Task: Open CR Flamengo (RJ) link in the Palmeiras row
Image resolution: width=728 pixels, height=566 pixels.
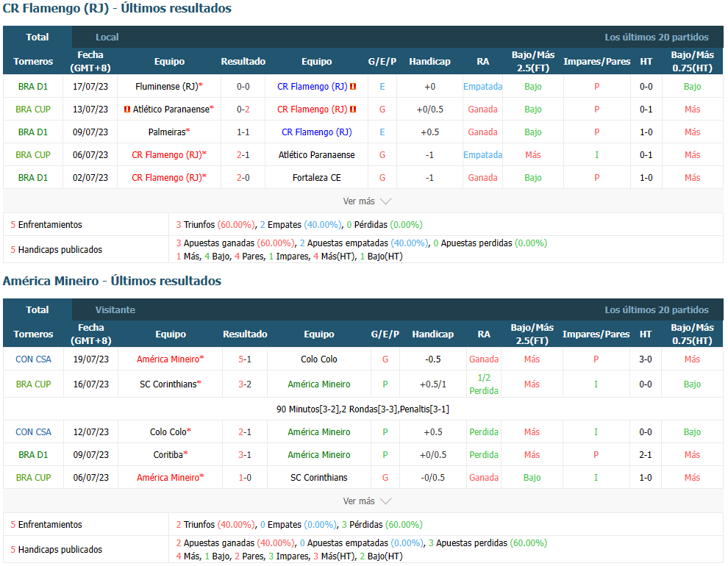Action: pos(317,132)
